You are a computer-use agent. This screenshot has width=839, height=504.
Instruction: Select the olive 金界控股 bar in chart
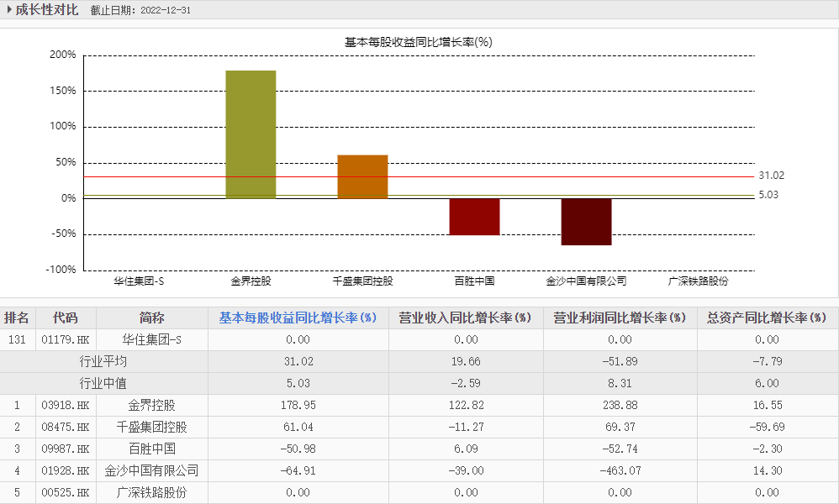251,134
